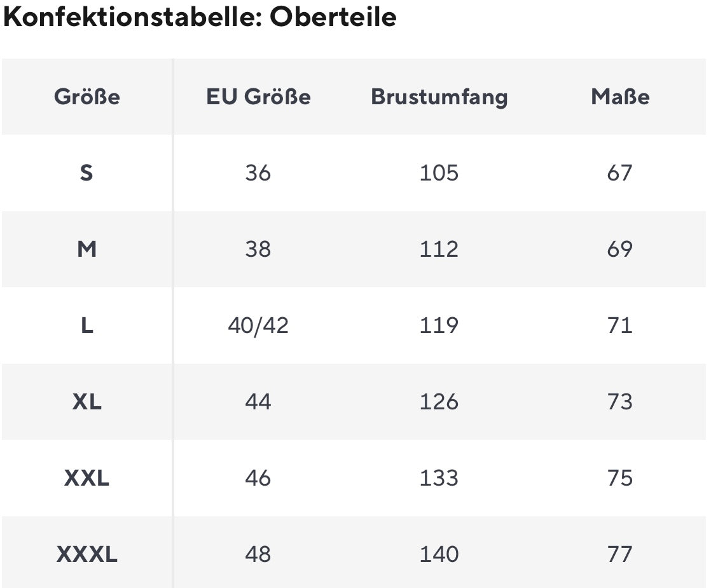Click EU size 40/42 cell
The image size is (711, 588).
pos(258,325)
